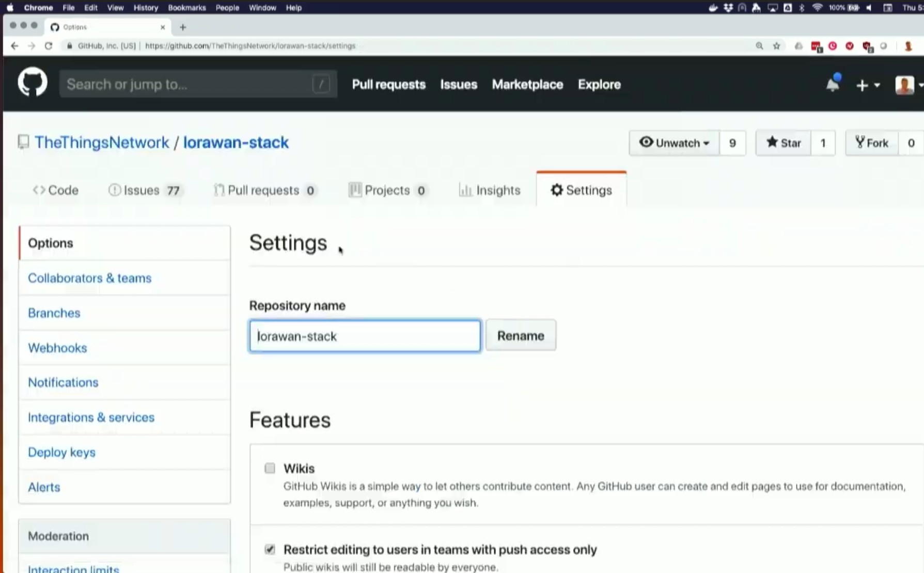Image resolution: width=924 pixels, height=573 pixels.
Task: Focus the Repository name field
Action: tap(365, 336)
